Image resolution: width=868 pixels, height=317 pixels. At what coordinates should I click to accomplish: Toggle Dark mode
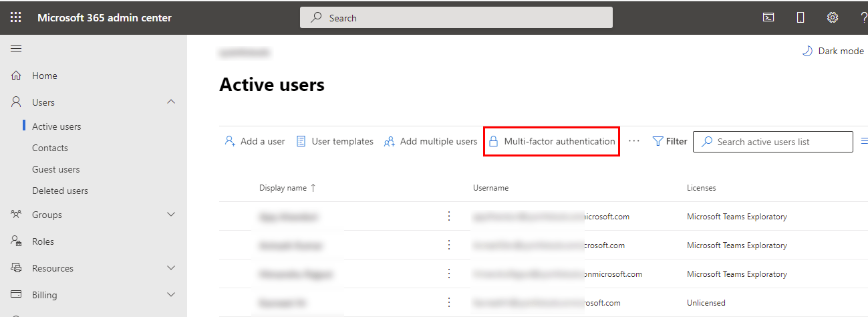[x=833, y=51]
